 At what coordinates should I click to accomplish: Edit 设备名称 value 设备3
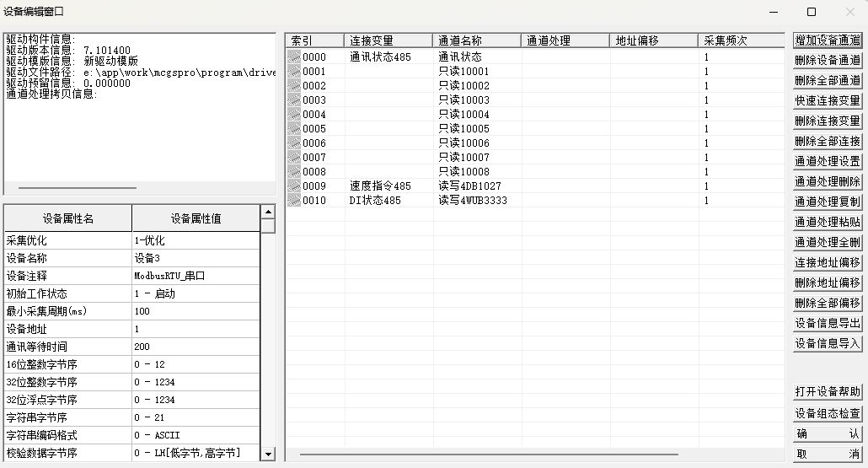click(x=196, y=258)
